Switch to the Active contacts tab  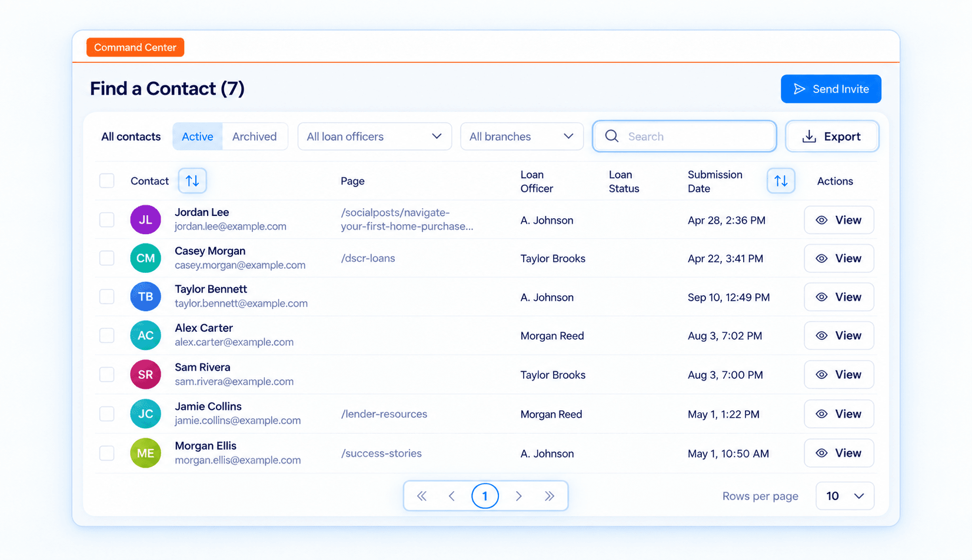[198, 136]
